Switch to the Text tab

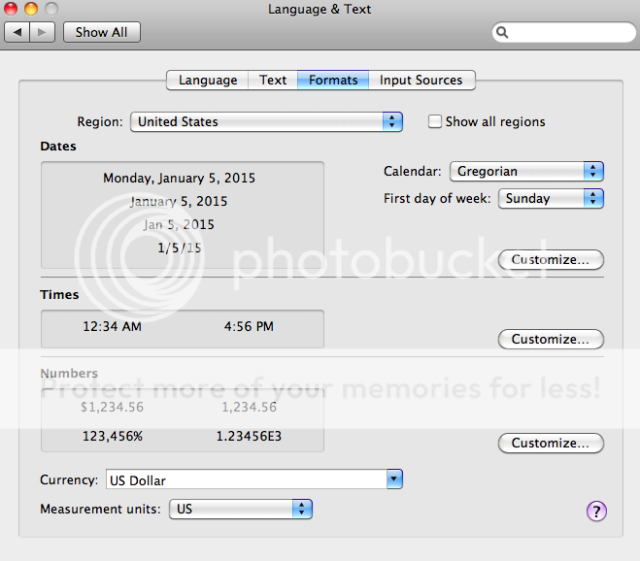[x=273, y=80]
